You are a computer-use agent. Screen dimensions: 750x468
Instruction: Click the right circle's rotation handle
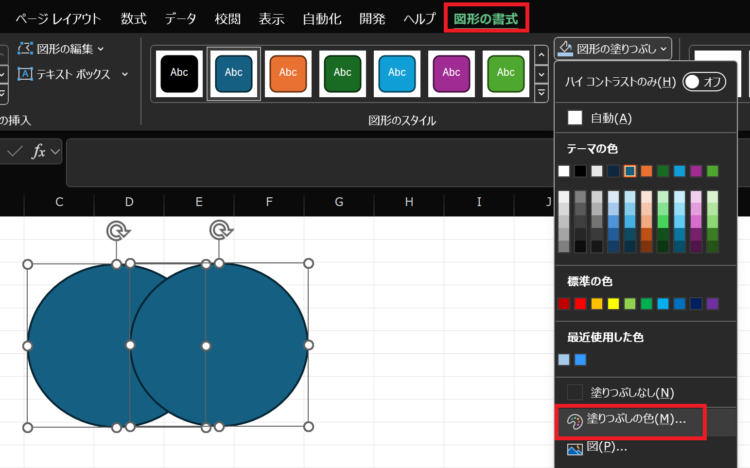pyautogui.click(x=220, y=230)
